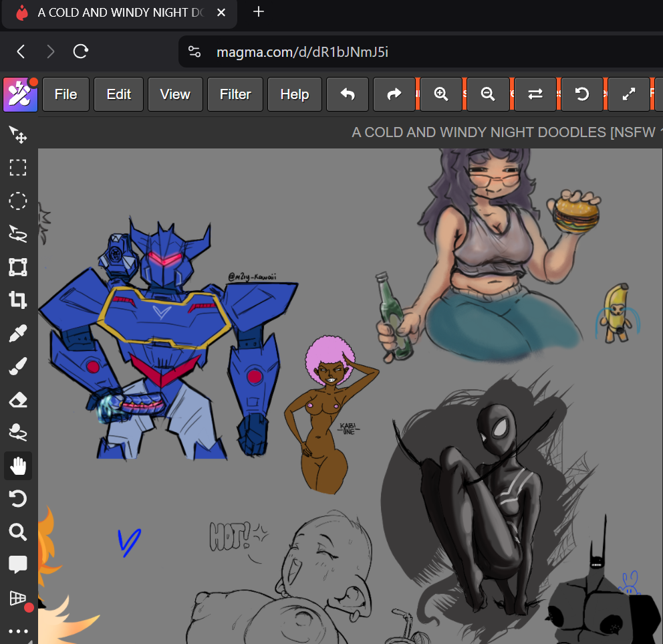Select the Move tool in left toolbar
The height and width of the screenshot is (644, 663).
click(x=18, y=134)
